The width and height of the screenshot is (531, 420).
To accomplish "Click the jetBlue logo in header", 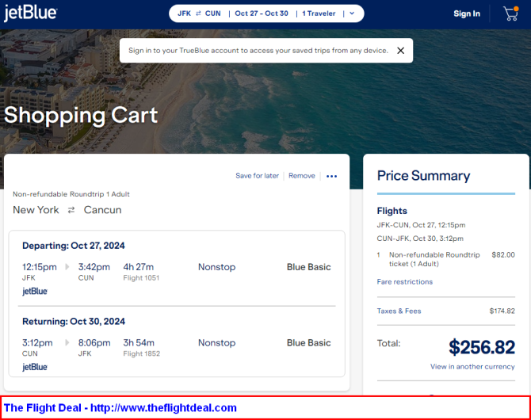I will pyautogui.click(x=30, y=13).
